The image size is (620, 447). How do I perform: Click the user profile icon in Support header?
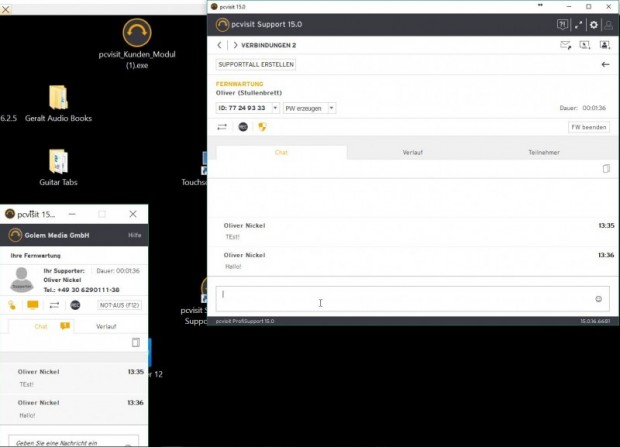point(609,25)
